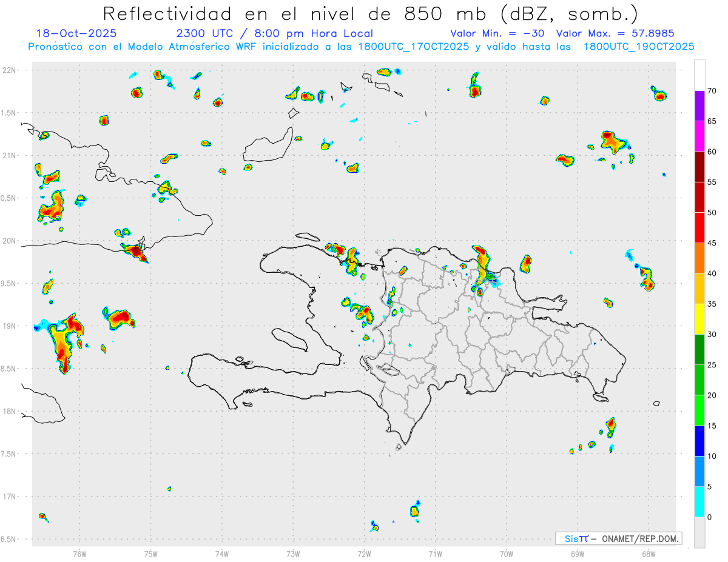
Task: Select the colorbar tick label "30"
Action: (x=712, y=335)
